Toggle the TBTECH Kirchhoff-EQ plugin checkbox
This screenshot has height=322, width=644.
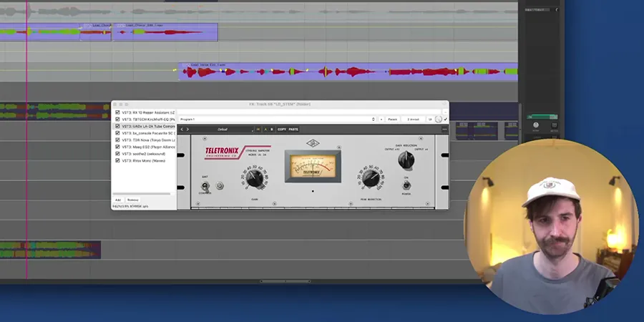(x=117, y=119)
